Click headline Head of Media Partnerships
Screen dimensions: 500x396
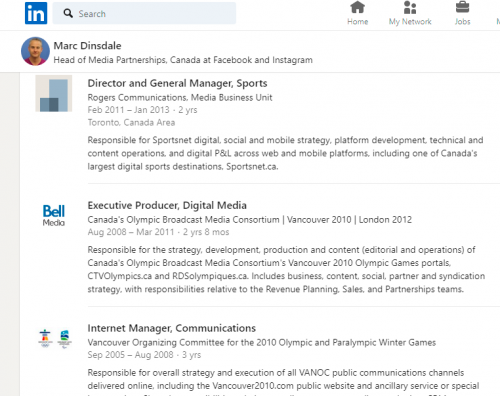(183, 60)
